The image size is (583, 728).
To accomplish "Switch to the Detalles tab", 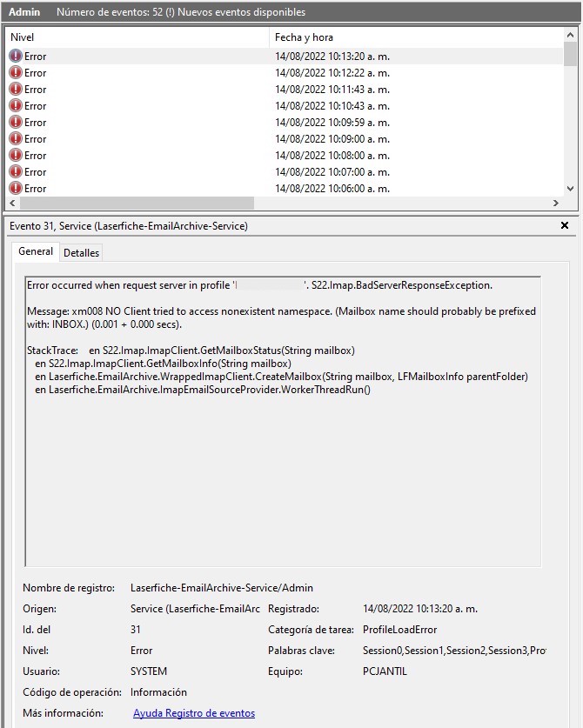I will pyautogui.click(x=81, y=252).
